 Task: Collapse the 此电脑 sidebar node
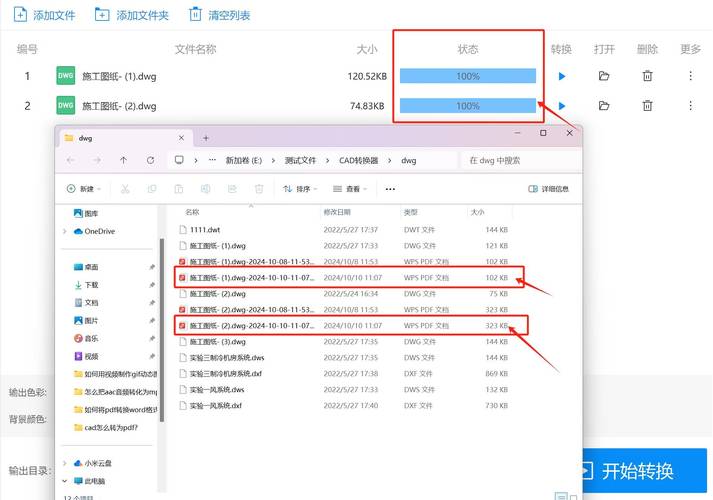click(65, 481)
